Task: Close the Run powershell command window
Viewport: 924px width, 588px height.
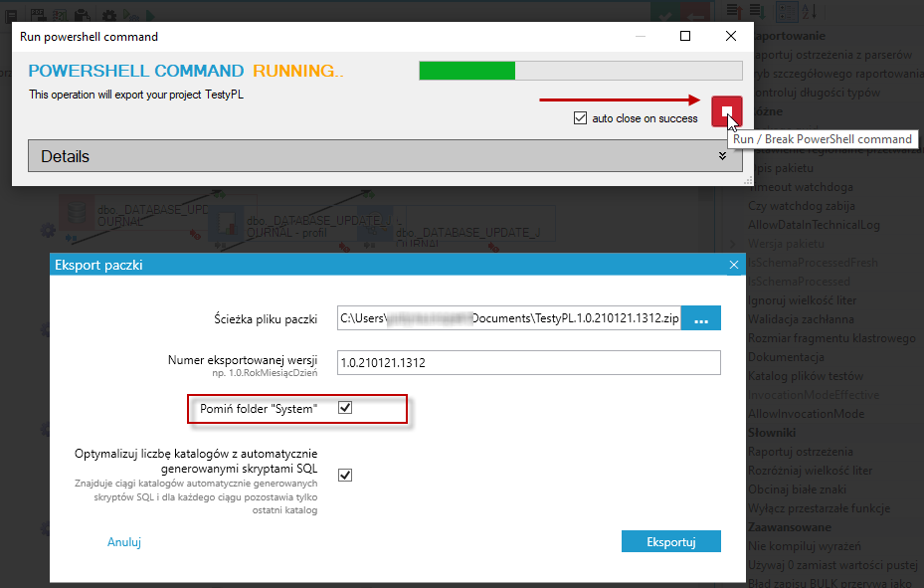Action: tap(731, 37)
